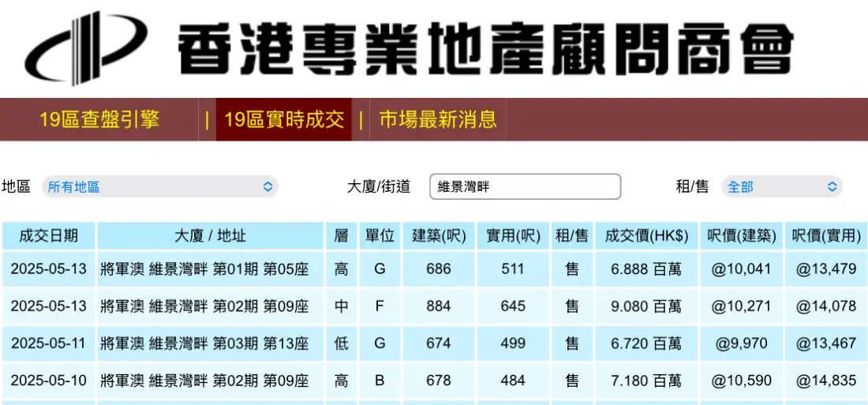Click 香港專業地產顧問商會 header title
Screen dimensions: 868x405
(x=486, y=47)
